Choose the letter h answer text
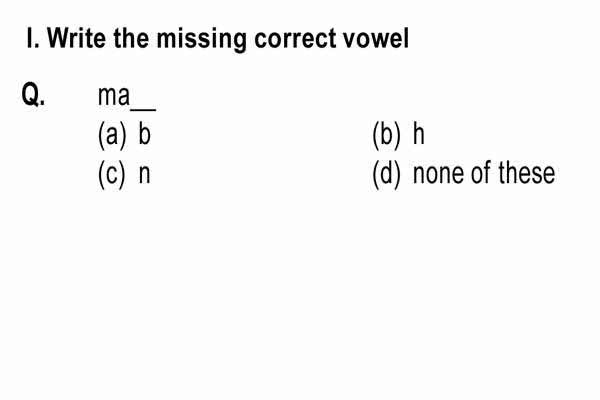 (419, 134)
